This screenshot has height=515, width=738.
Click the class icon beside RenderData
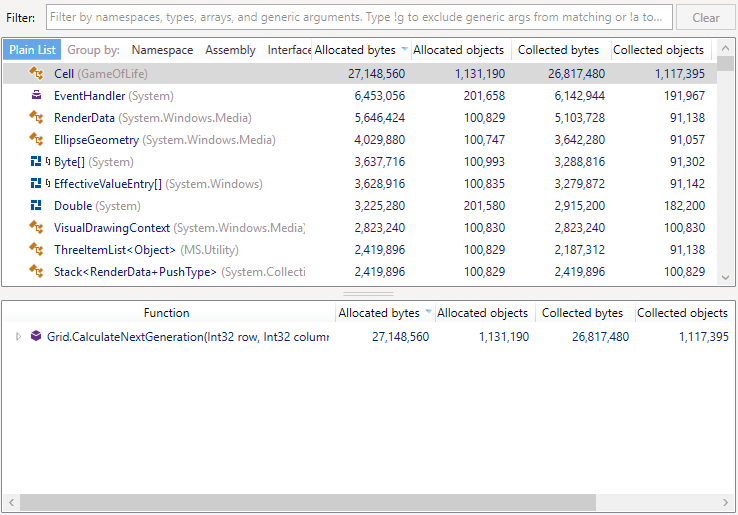tap(36, 118)
